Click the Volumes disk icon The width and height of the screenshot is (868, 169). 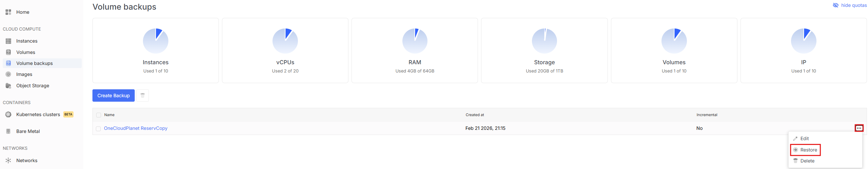(8, 52)
